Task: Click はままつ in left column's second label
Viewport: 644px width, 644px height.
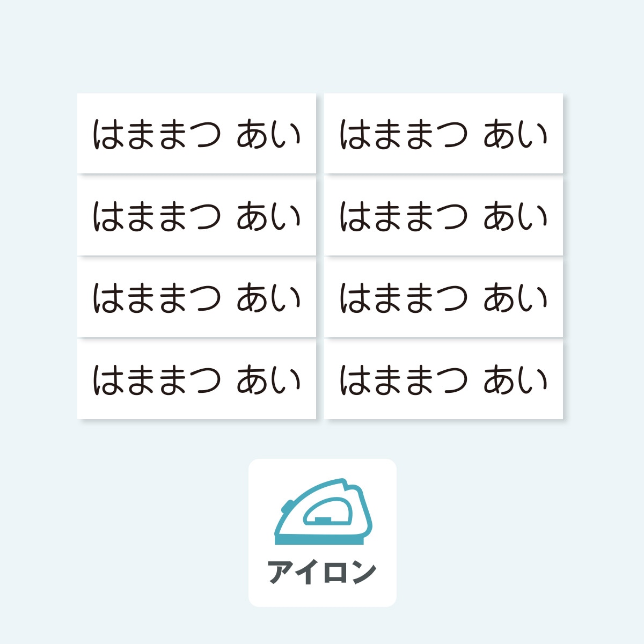Action: 157,216
